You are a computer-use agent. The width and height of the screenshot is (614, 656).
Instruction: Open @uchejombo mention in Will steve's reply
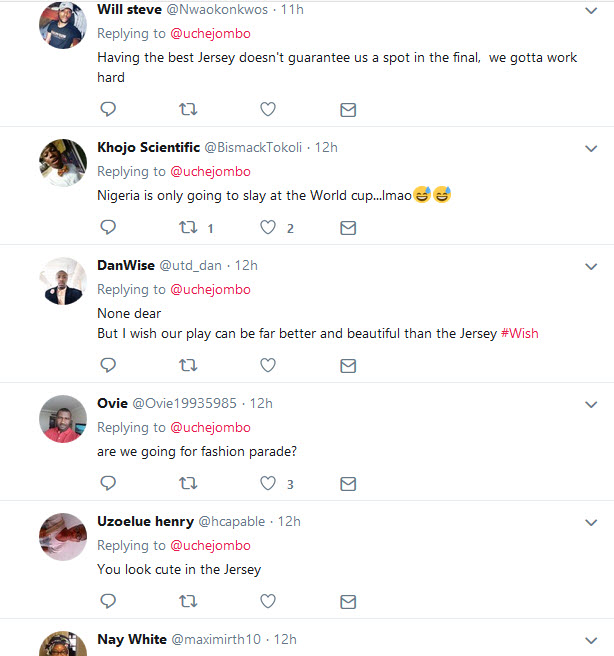coord(210,34)
